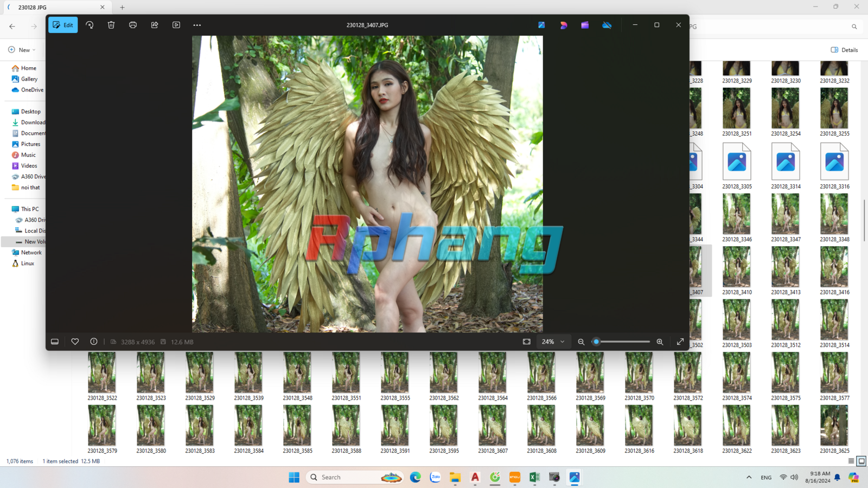The image size is (868, 488).
Task: Click the taskbar Search box
Action: click(355, 477)
